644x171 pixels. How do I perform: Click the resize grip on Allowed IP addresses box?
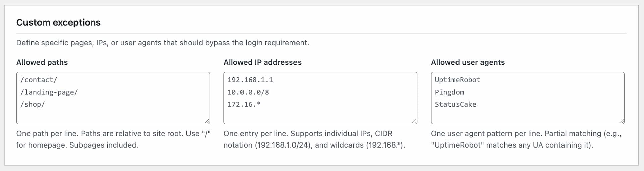[x=414, y=121]
